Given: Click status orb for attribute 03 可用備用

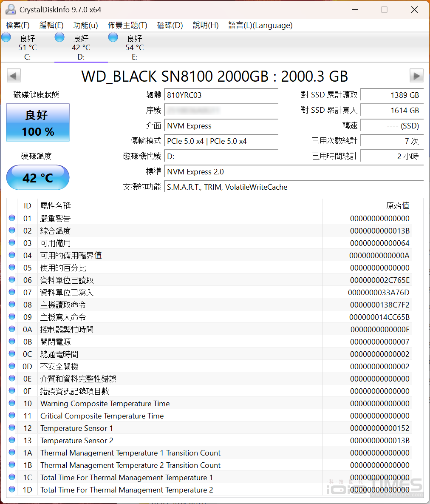Looking at the screenshot, I should (x=12, y=243).
